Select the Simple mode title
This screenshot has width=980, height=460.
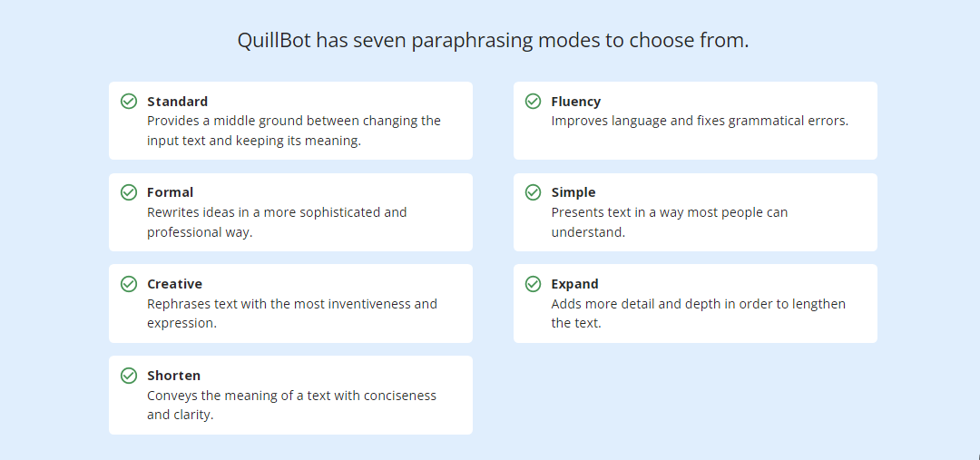coord(573,192)
